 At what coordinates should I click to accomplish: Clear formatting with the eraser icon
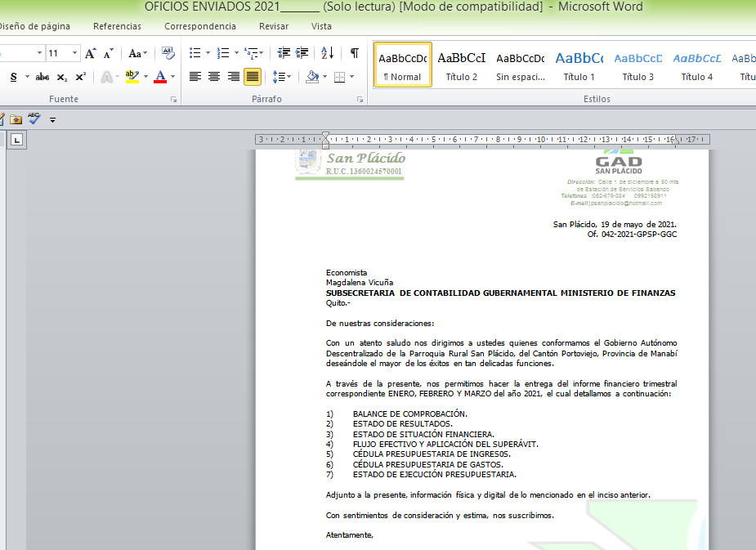coord(168,54)
